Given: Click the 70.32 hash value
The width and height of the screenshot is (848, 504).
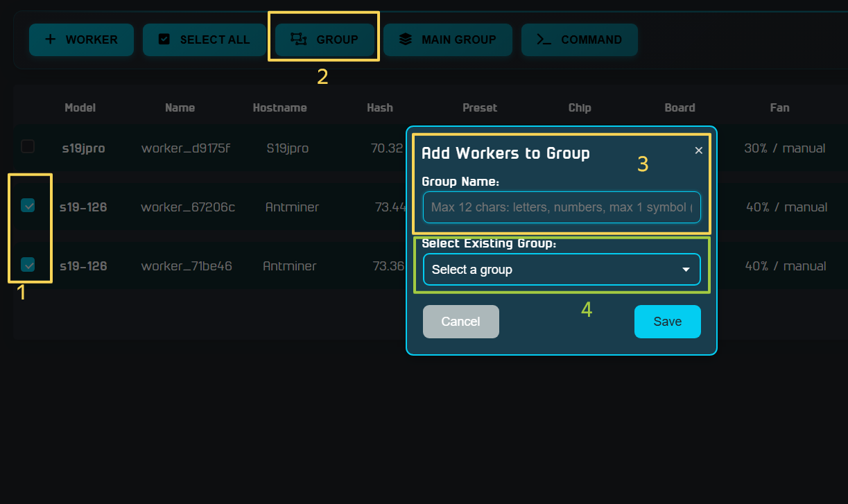Looking at the screenshot, I should click(387, 148).
